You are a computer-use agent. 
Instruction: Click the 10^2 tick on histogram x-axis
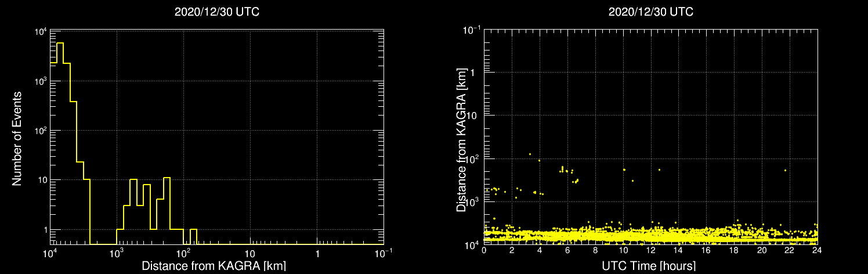tap(184, 253)
